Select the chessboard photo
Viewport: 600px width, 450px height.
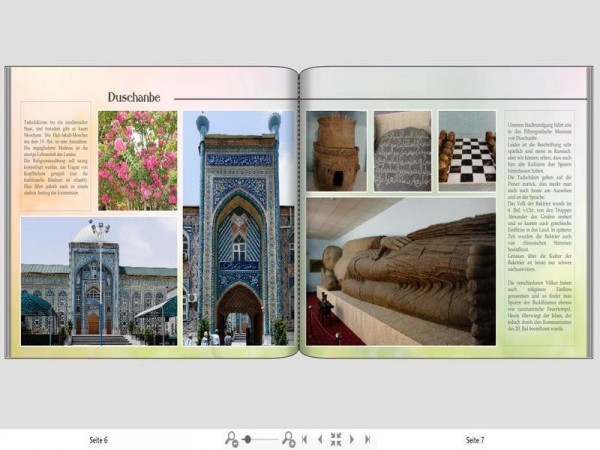(x=467, y=151)
